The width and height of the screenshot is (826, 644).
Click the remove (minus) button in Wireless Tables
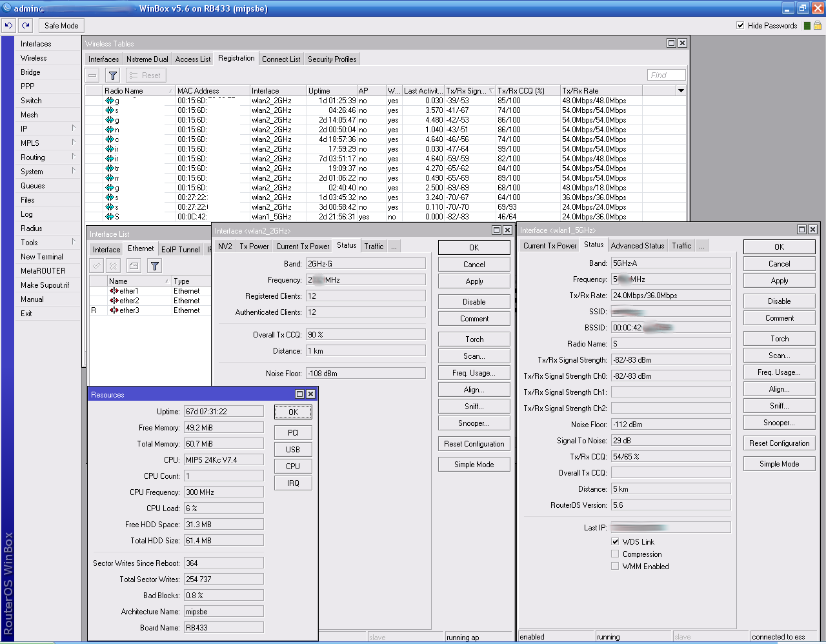pos(93,75)
